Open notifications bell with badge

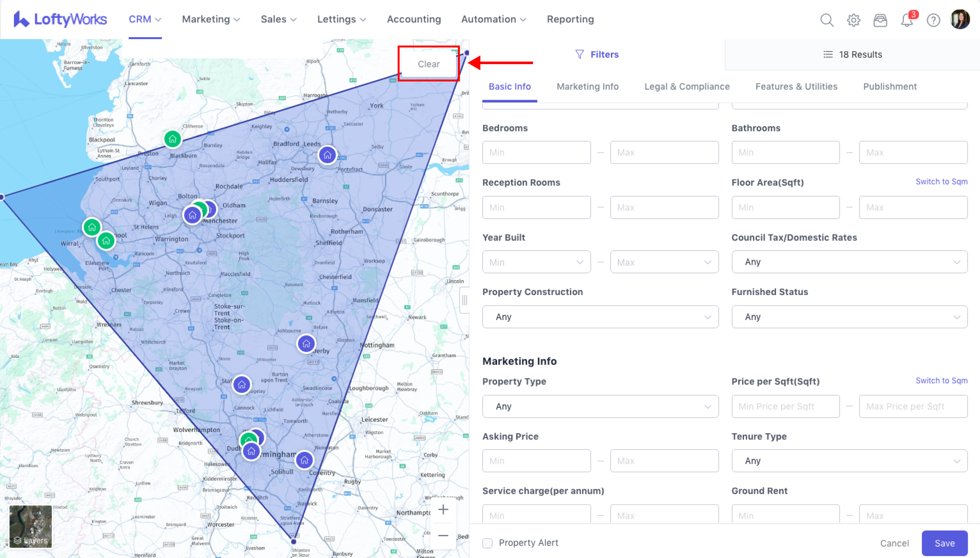tap(907, 20)
